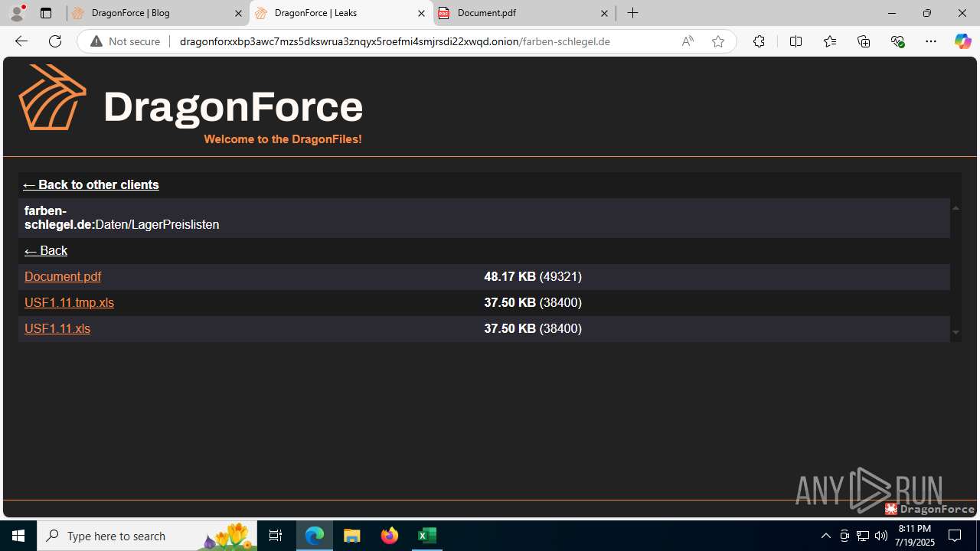Click file list scrollbar down arrow
This screenshot has width=980, height=551.
click(x=955, y=332)
